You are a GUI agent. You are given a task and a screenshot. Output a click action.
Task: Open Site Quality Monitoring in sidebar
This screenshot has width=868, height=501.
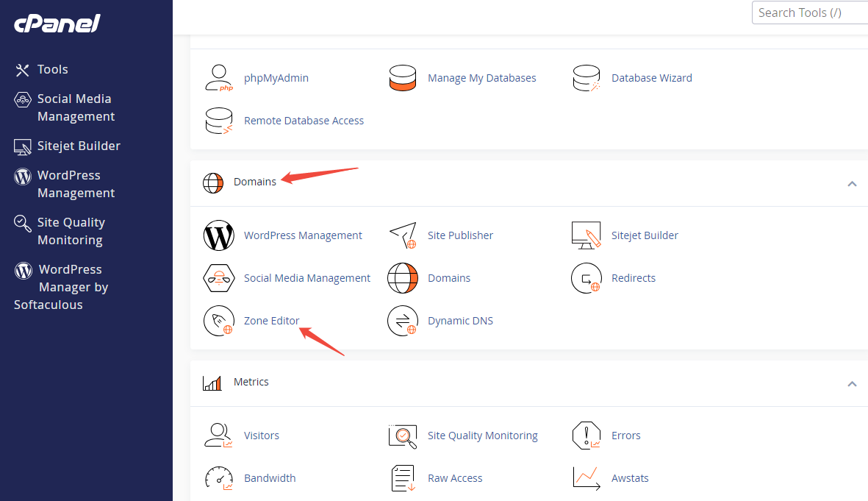pos(71,232)
